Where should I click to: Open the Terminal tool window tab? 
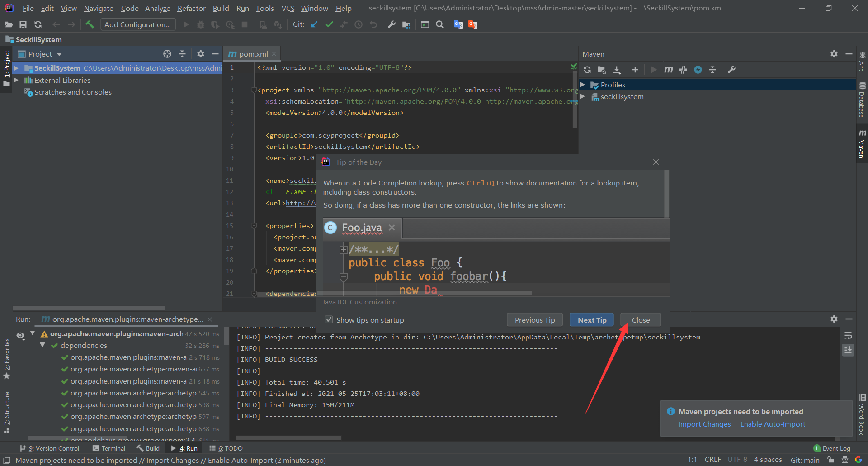[109, 448]
